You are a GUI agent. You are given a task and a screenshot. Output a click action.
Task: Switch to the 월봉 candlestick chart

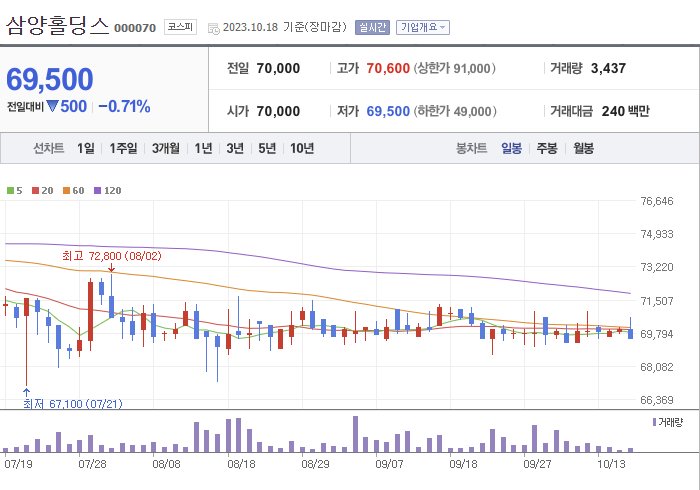583,148
